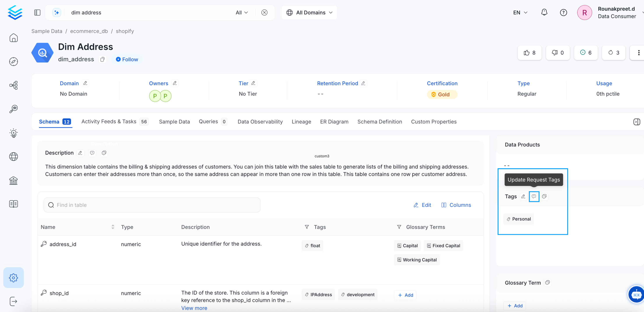The width and height of the screenshot is (644, 312).
Task: Open the three-dot more options menu
Action: coord(639,53)
